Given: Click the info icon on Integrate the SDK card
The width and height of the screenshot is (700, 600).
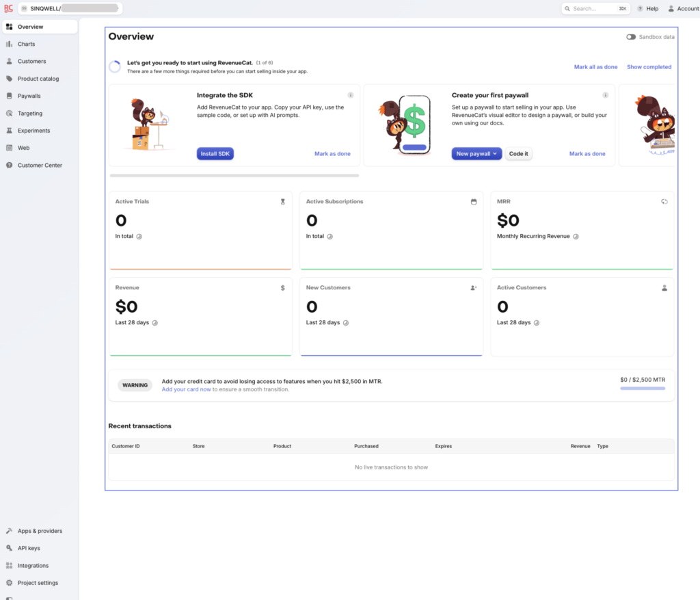Looking at the screenshot, I should point(350,95).
